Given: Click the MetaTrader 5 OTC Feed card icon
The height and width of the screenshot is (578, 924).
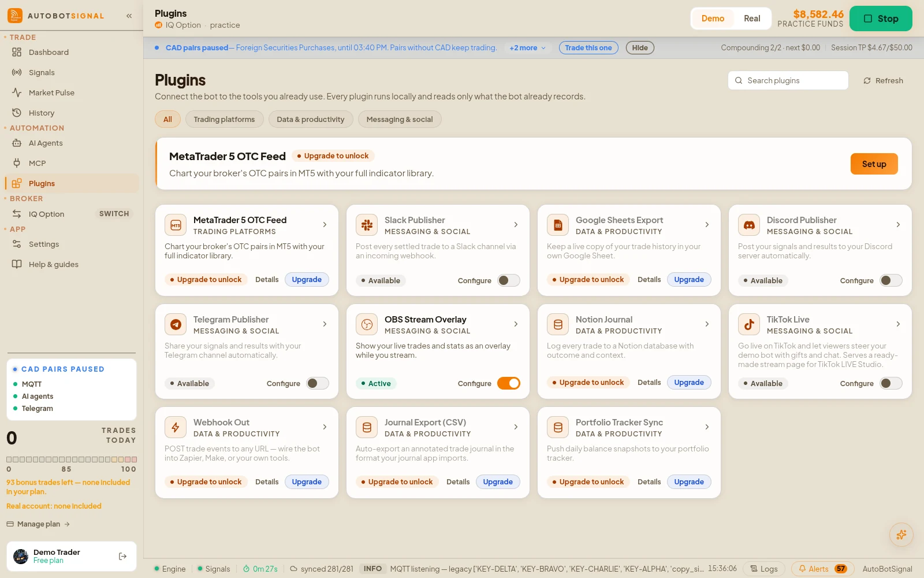Looking at the screenshot, I should pos(176,225).
